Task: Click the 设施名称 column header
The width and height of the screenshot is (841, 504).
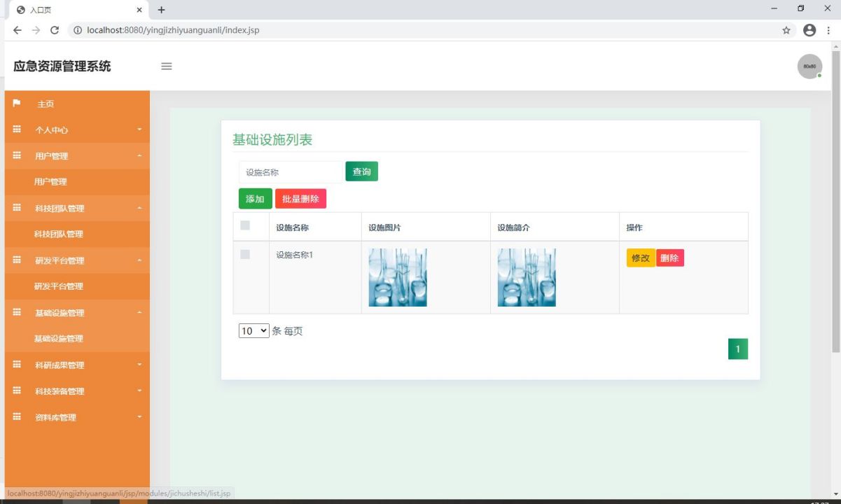Action: [x=293, y=227]
